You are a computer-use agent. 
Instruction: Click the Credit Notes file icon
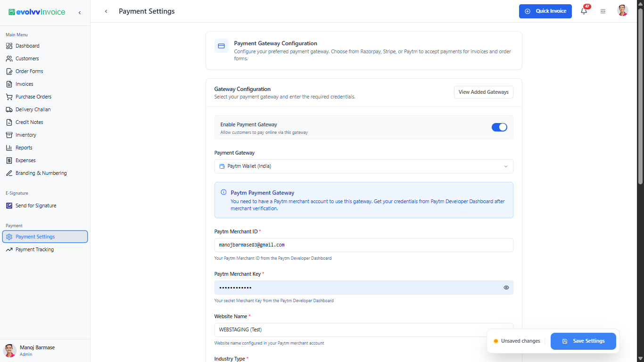coord(9,122)
